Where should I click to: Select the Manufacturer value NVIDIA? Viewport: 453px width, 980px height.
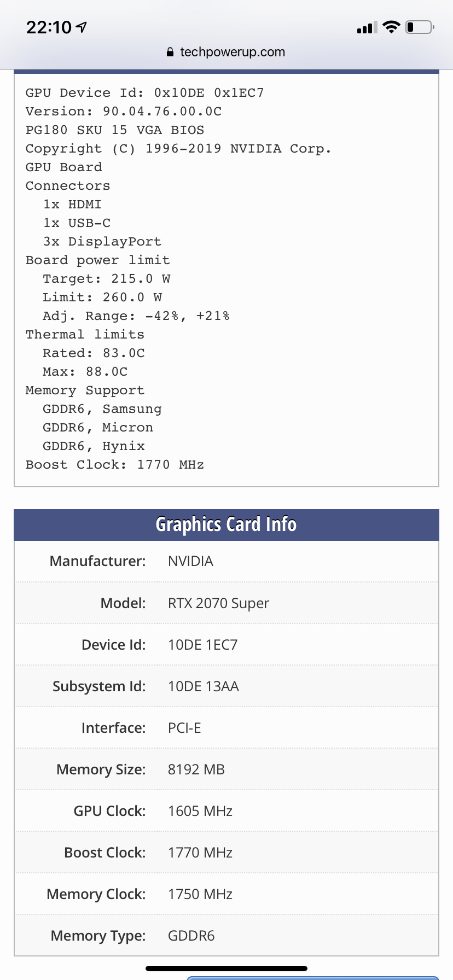pos(190,561)
